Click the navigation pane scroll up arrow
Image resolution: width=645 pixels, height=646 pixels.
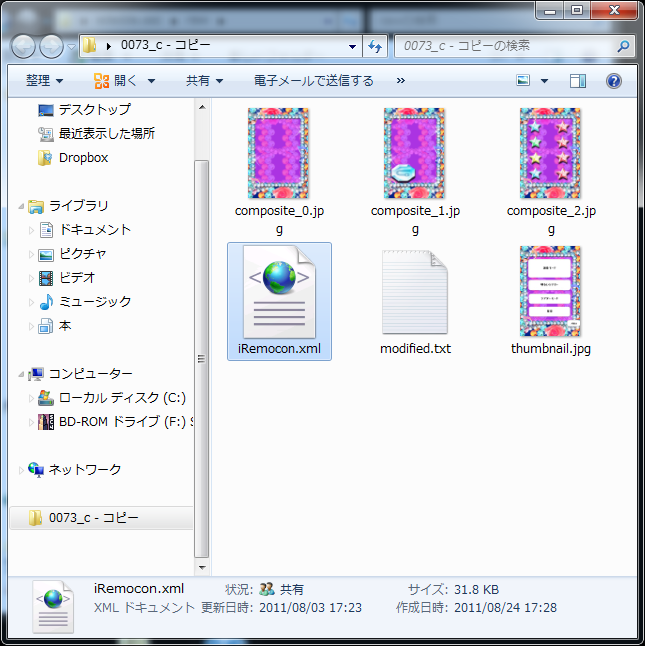(x=202, y=107)
